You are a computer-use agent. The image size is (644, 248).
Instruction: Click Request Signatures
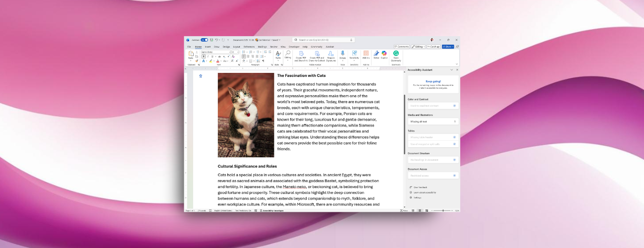click(331, 56)
